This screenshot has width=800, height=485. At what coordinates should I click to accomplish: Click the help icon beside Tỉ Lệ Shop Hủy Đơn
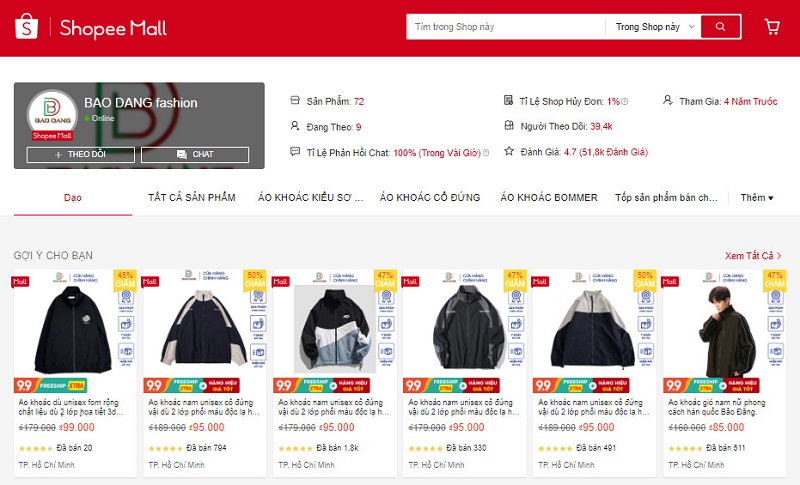coord(625,101)
